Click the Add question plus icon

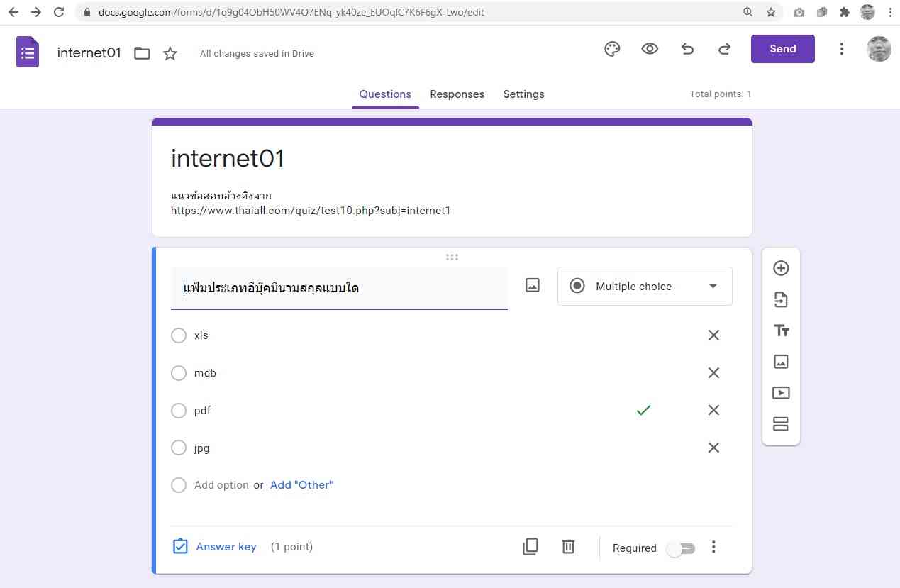coord(781,268)
